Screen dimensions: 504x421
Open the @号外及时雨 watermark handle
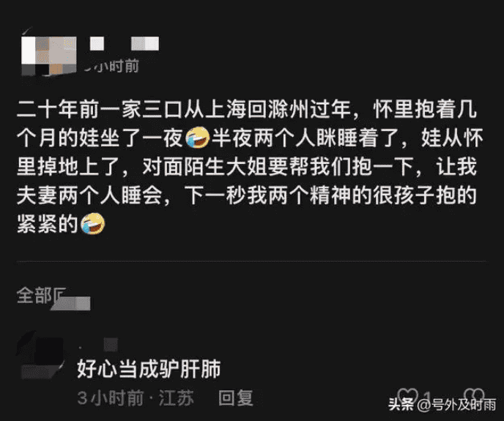(456, 405)
